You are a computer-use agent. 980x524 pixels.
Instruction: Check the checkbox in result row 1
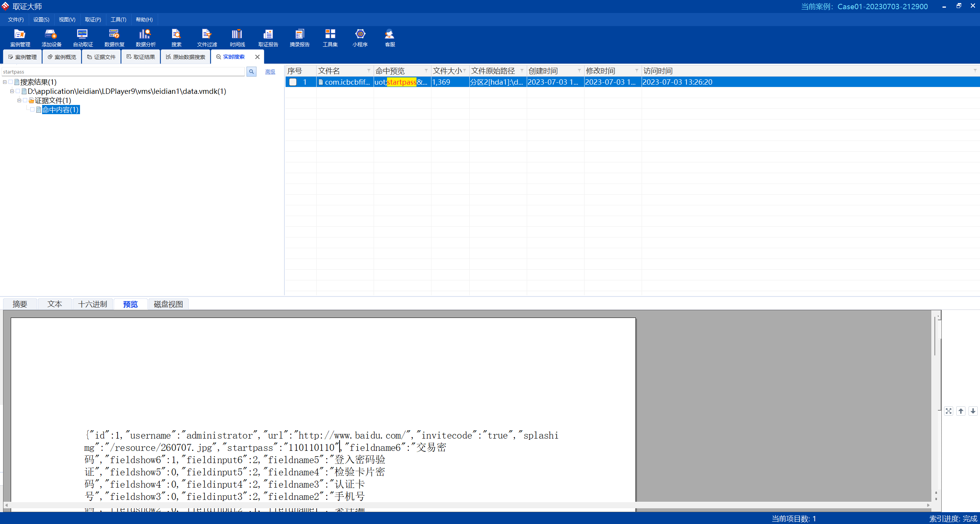pyautogui.click(x=293, y=82)
